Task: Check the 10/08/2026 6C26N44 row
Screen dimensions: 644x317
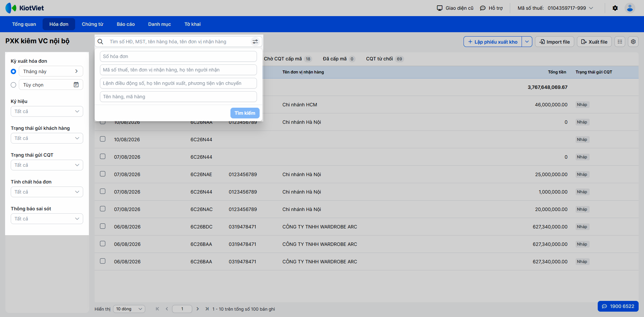Action: pyautogui.click(x=103, y=139)
